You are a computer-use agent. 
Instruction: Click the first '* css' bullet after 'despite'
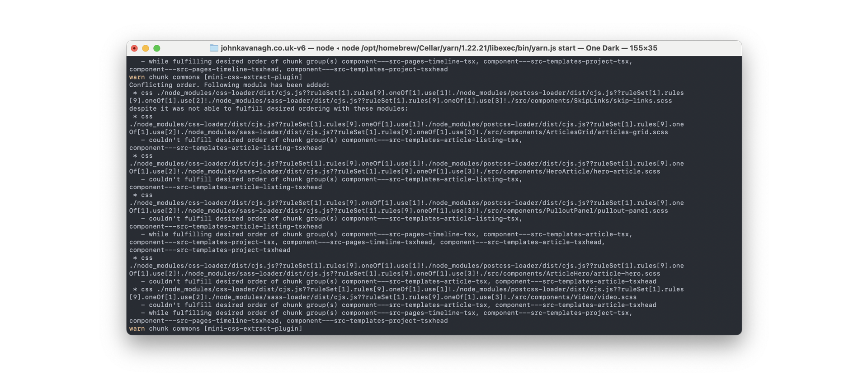[x=143, y=117]
